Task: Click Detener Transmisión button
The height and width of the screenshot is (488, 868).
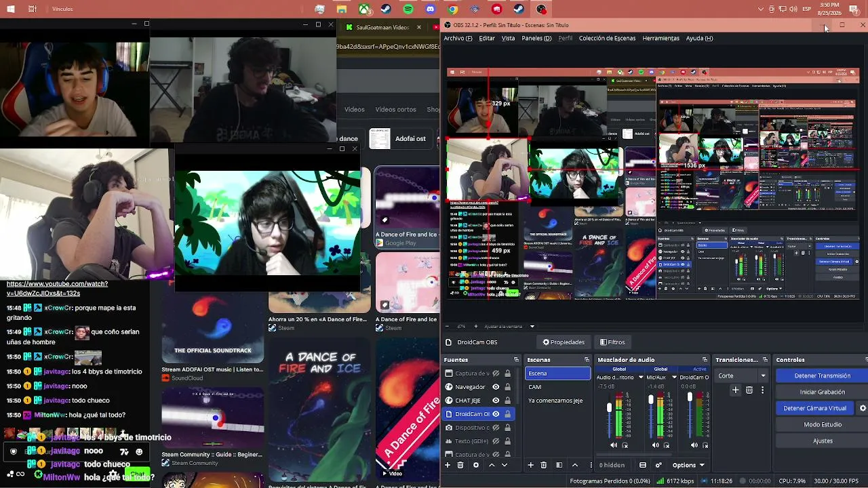Action: pos(822,375)
